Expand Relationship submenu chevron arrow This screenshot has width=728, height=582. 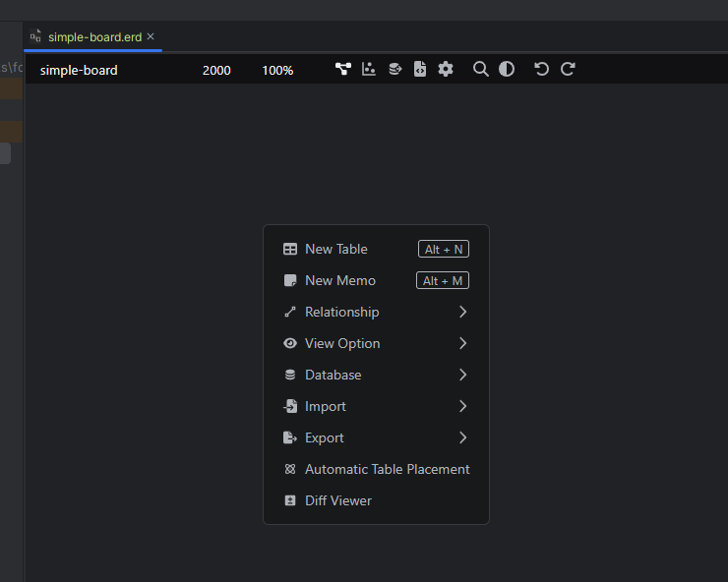(x=463, y=312)
